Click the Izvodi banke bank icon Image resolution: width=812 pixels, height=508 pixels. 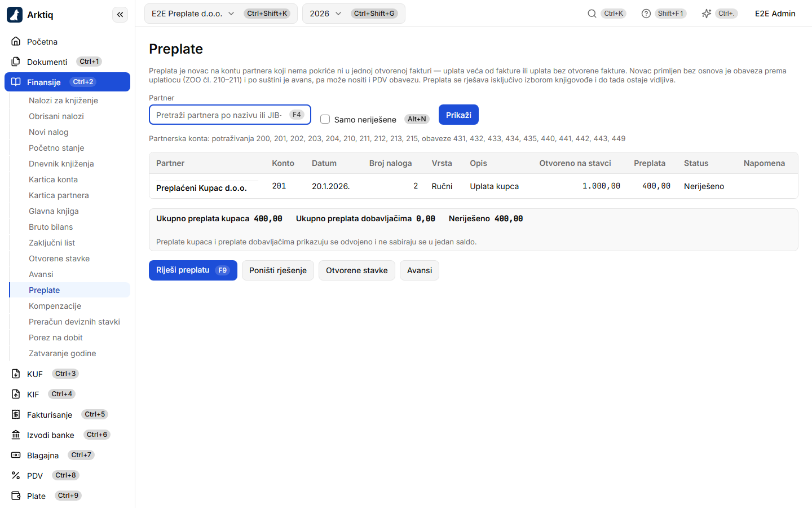[x=16, y=435]
